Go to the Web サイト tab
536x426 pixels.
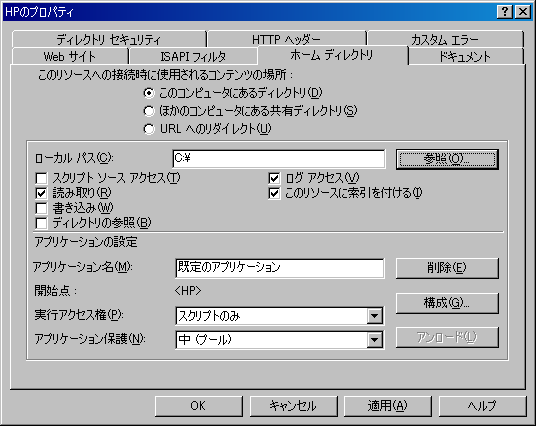(70, 56)
